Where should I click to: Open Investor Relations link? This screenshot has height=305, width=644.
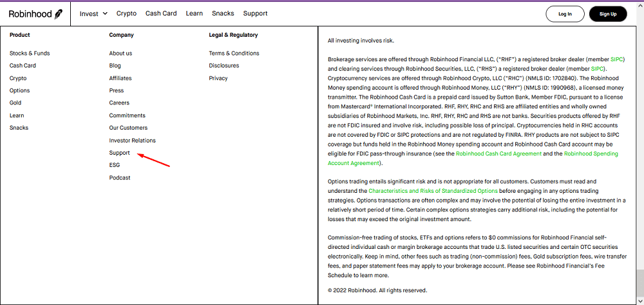[132, 141]
